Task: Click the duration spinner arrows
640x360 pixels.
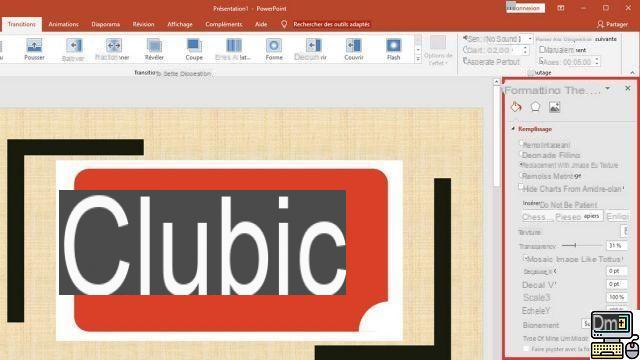Action: tap(525, 50)
